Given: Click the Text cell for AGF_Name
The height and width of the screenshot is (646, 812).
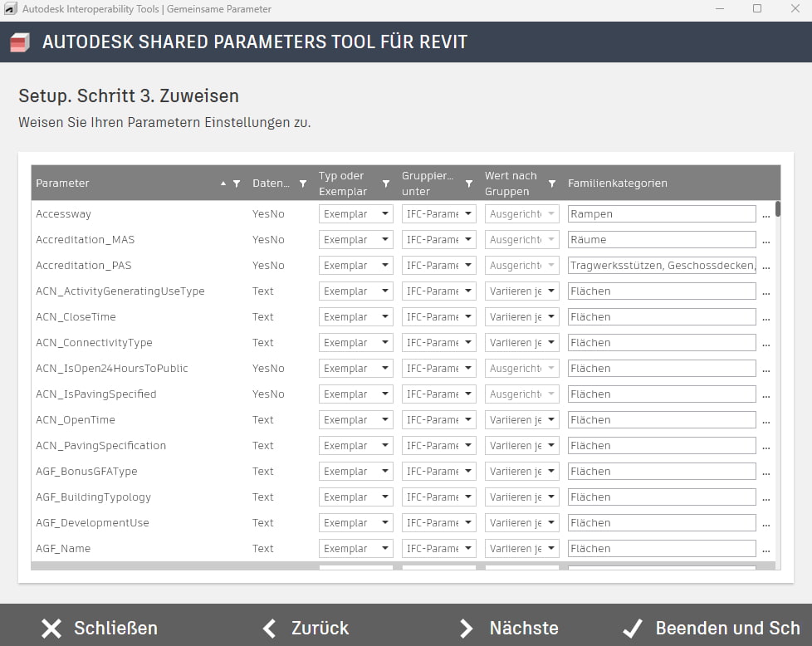Looking at the screenshot, I should (262, 549).
